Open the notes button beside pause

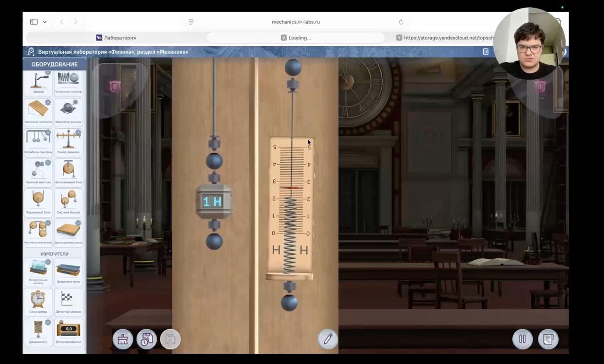(548, 339)
